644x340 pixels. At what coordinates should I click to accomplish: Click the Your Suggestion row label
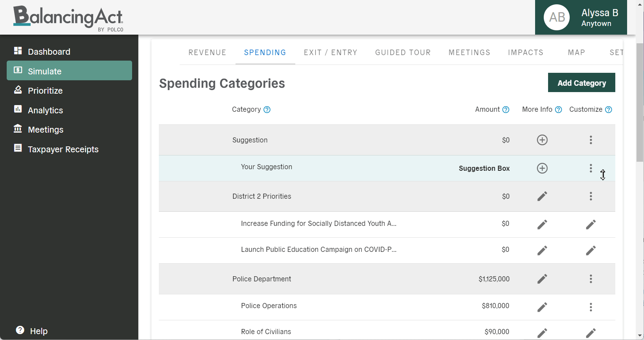pos(267,167)
